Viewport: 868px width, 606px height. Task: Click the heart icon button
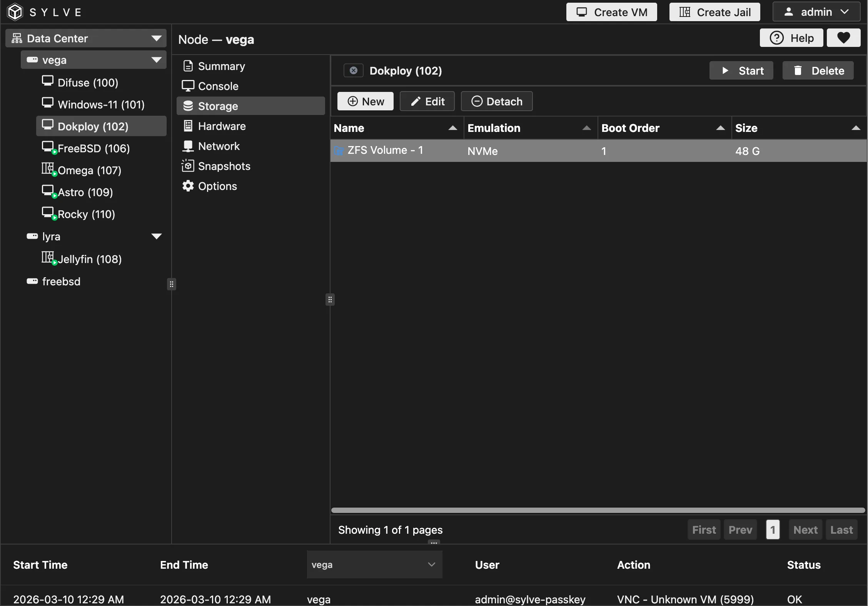(x=843, y=38)
